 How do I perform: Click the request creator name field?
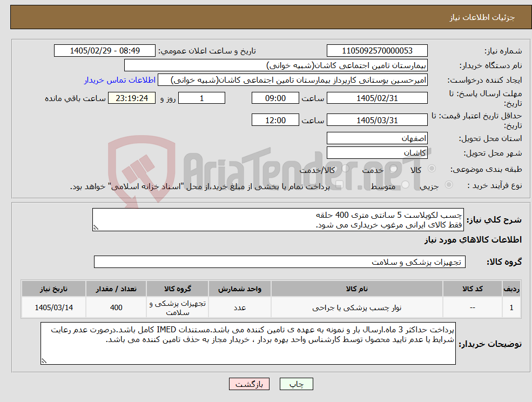292,80
